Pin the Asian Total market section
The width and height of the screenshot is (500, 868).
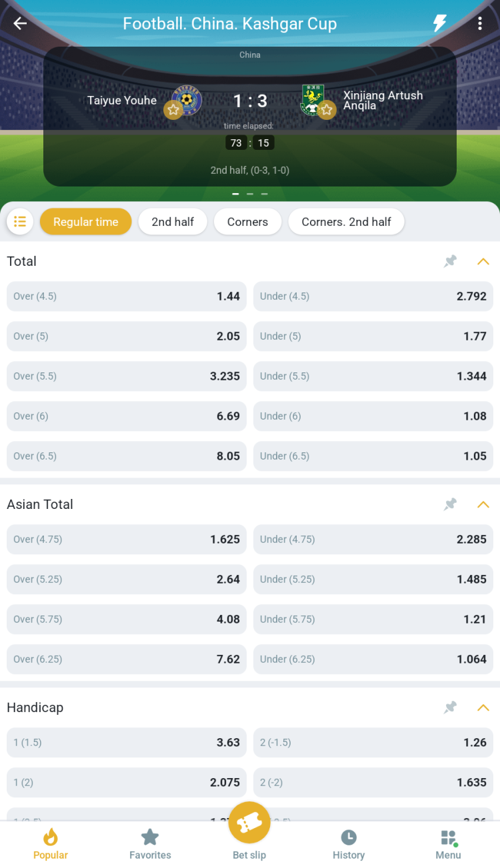(451, 504)
